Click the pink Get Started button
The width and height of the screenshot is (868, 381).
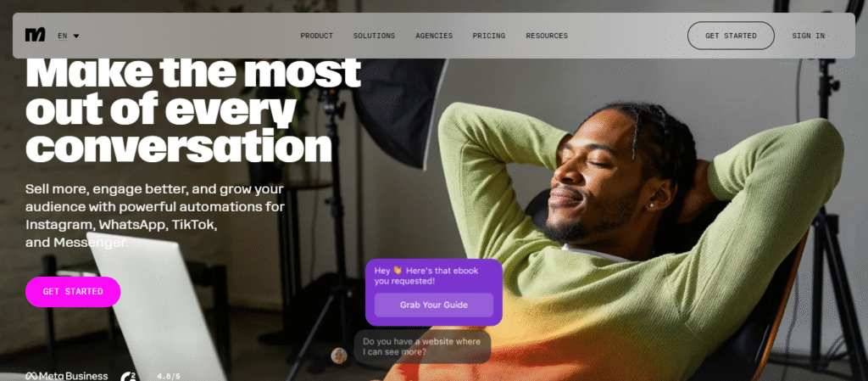[73, 292]
